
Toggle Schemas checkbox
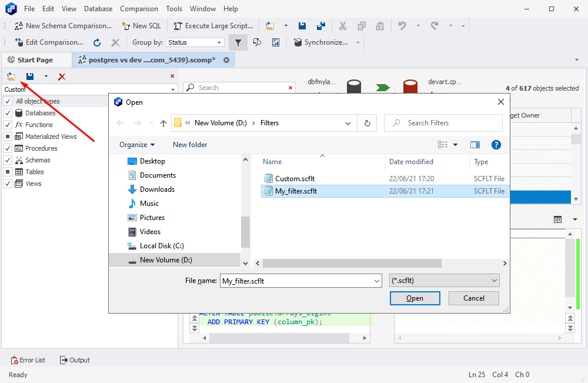click(x=8, y=160)
